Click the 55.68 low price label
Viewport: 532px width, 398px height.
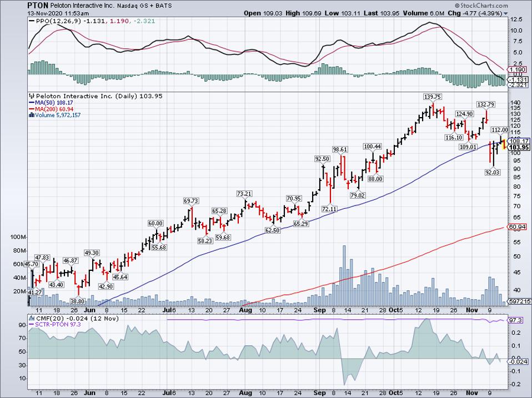pyautogui.click(x=159, y=248)
